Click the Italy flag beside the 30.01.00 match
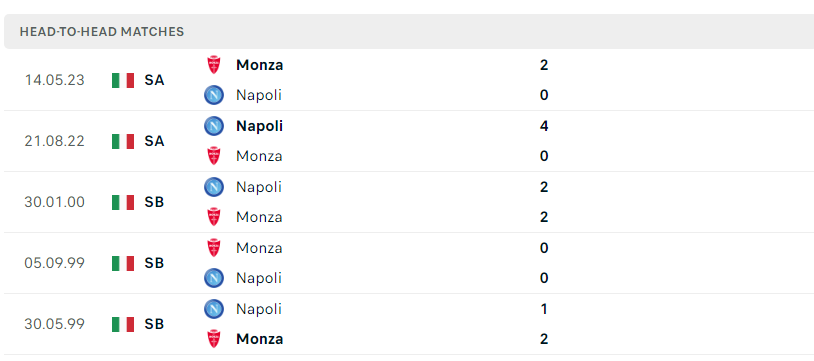Screen dimensions: 814x361 tap(123, 202)
